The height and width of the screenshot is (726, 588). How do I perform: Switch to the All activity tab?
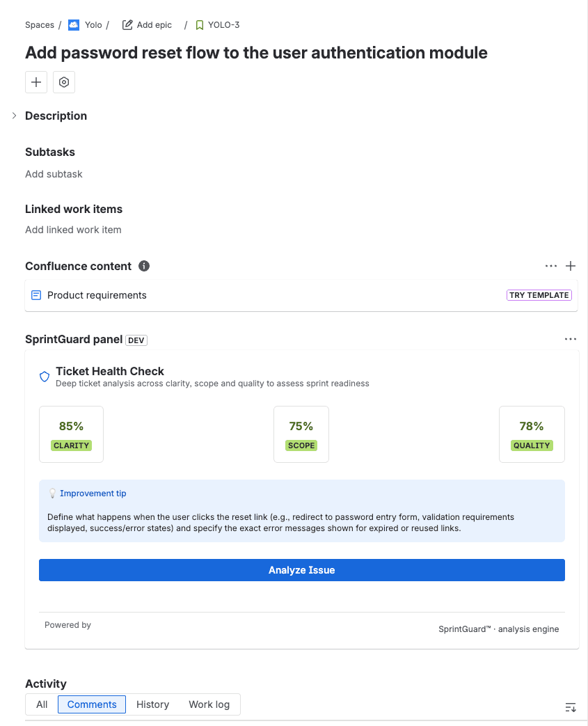click(42, 704)
